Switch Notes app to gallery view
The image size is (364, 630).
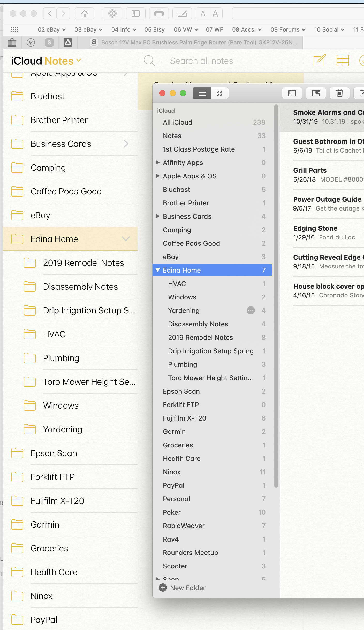pos(219,93)
